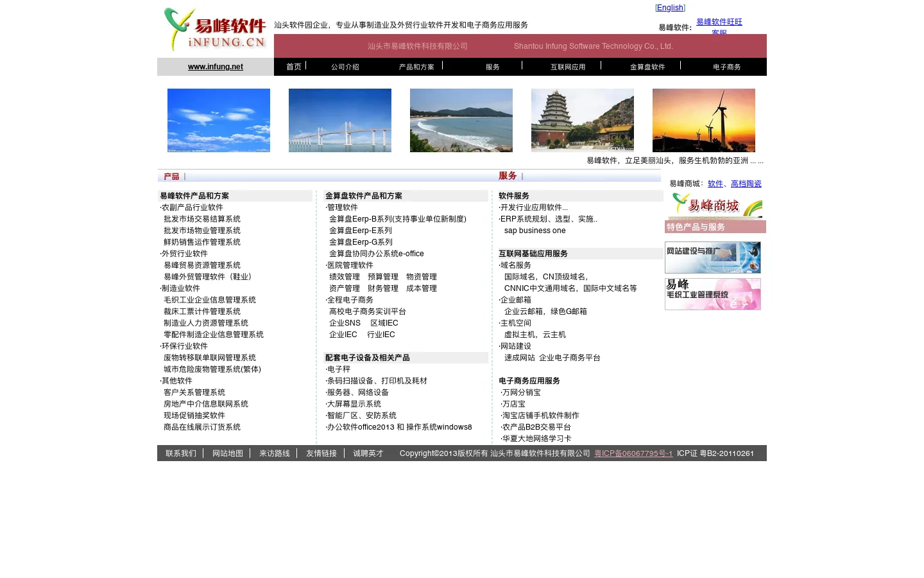Open the 网站建设与推广 banner

[713, 258]
